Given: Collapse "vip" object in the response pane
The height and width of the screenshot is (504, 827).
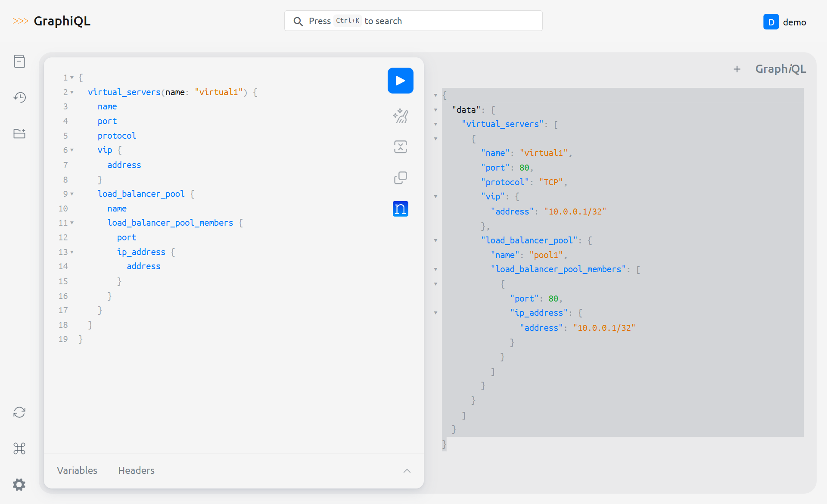Looking at the screenshot, I should point(435,196).
